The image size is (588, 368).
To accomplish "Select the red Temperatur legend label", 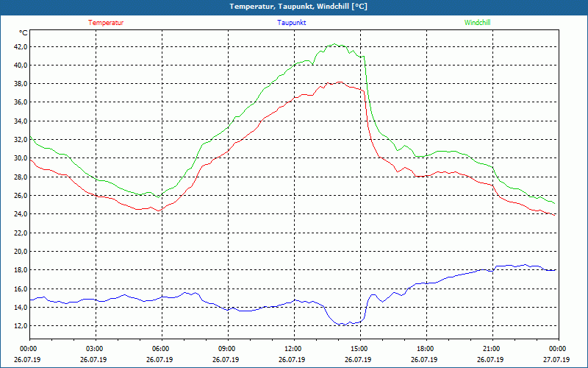I will (106, 23).
